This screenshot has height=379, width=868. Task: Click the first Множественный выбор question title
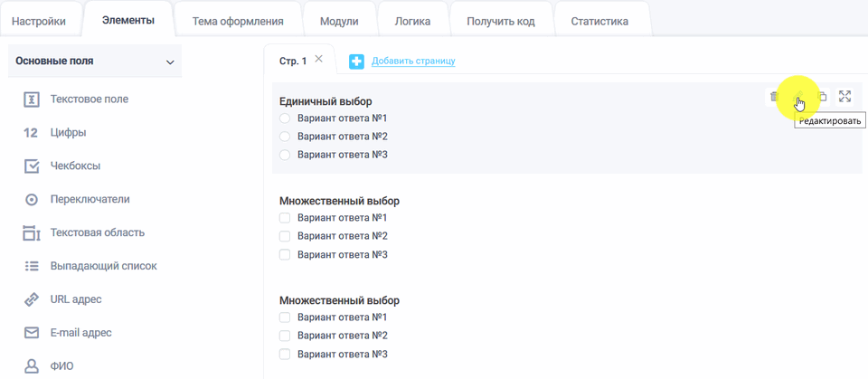(339, 201)
